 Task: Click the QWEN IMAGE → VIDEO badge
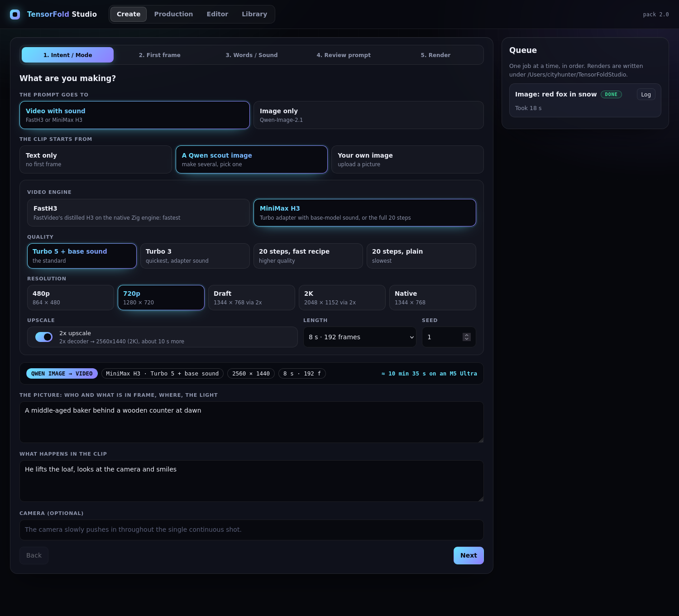point(62,374)
